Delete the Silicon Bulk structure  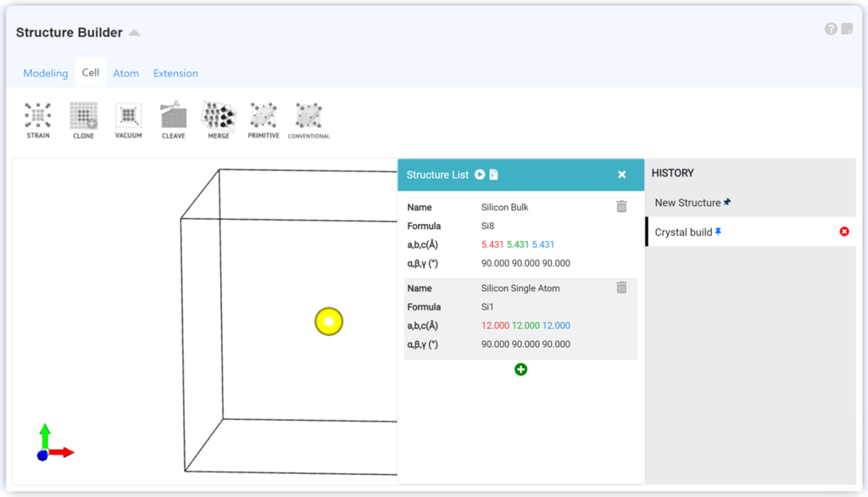[x=621, y=207]
